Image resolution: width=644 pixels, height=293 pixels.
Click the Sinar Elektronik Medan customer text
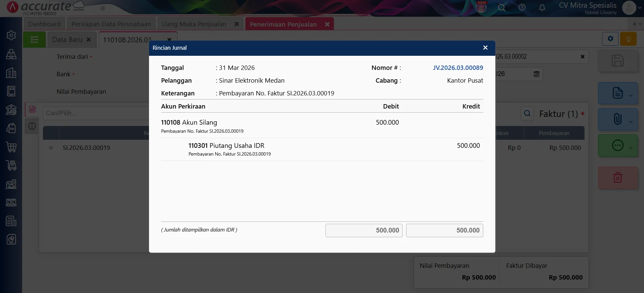point(252,81)
